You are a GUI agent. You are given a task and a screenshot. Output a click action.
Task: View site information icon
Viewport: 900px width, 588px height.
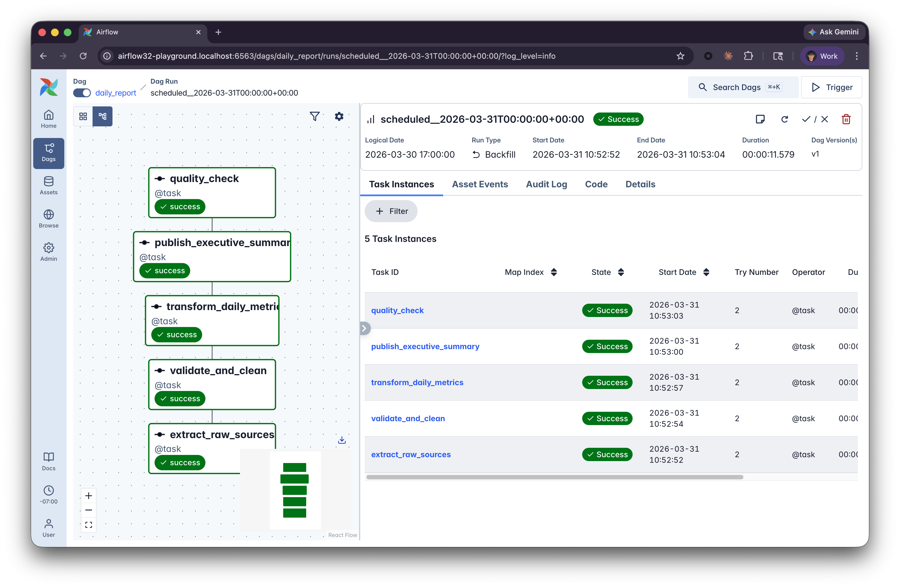[x=108, y=56]
